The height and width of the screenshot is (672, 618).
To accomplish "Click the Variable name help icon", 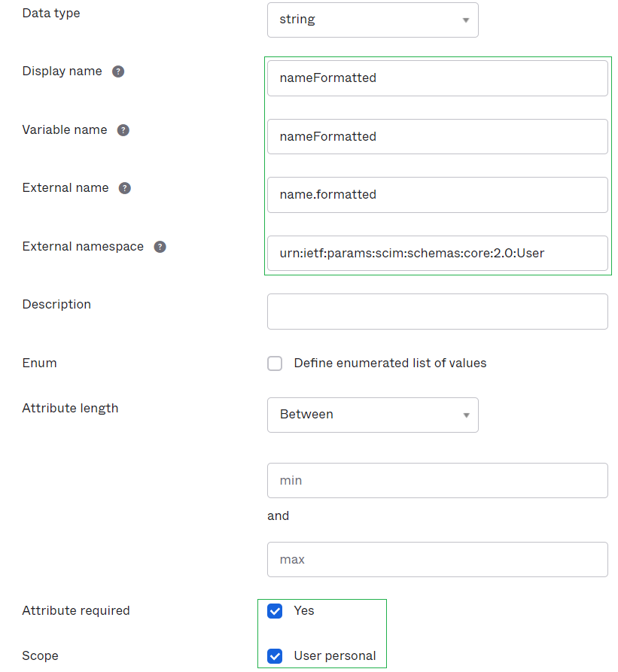I will click(123, 130).
